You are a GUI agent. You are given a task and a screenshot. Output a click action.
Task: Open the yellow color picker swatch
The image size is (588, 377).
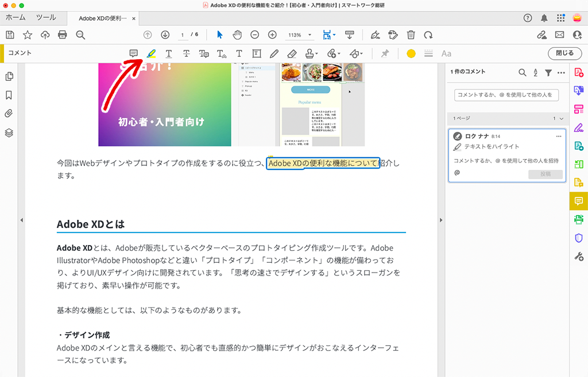(411, 53)
